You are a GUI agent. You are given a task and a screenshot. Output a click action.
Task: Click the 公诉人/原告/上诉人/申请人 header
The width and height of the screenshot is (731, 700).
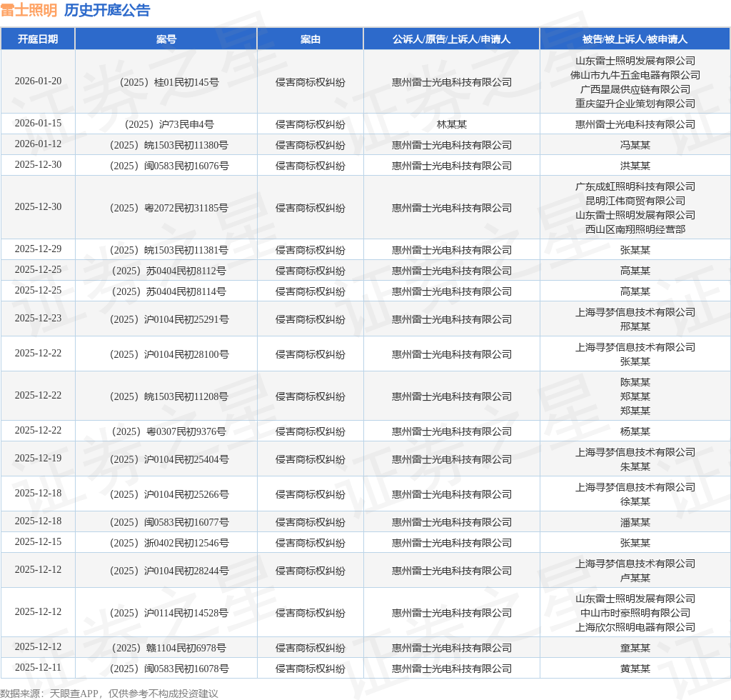pos(451,39)
